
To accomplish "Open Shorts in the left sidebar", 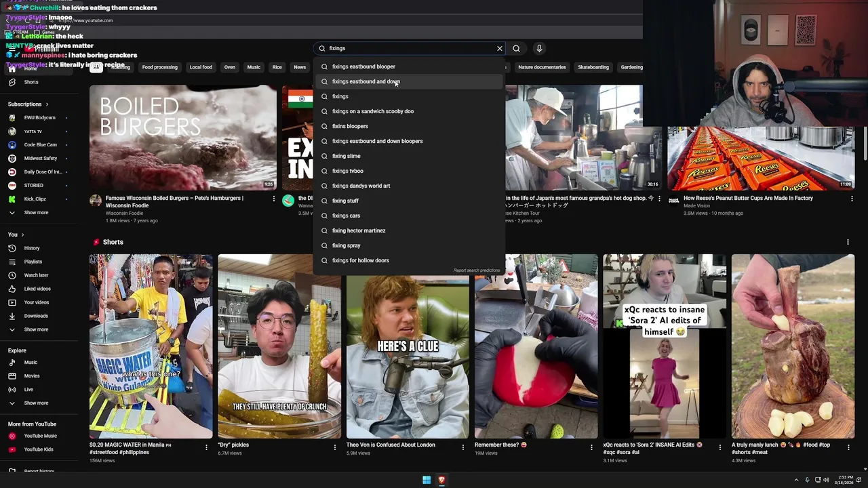I will 31,82.
